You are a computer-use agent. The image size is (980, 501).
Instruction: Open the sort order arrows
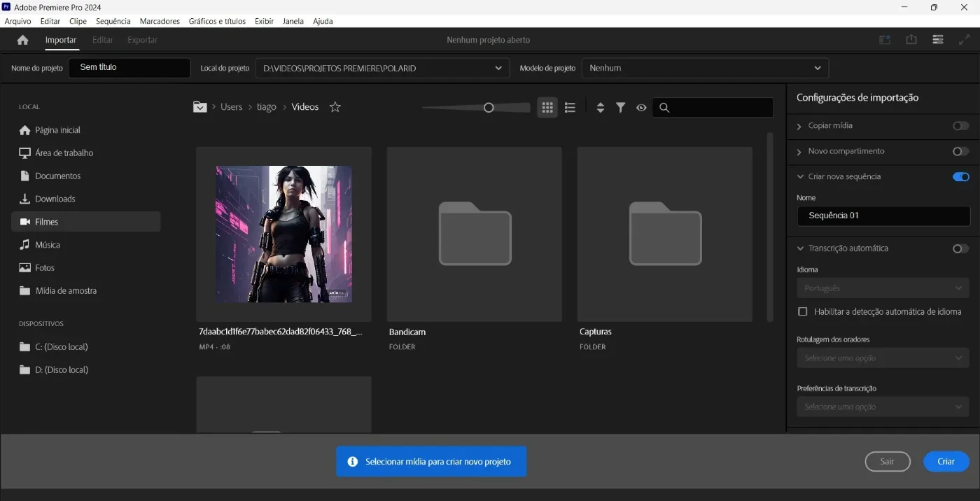pos(600,107)
